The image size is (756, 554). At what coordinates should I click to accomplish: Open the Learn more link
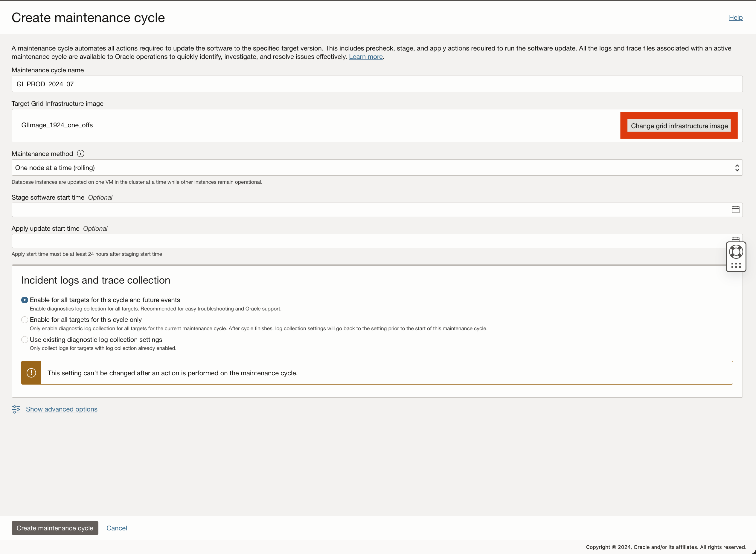click(x=365, y=56)
